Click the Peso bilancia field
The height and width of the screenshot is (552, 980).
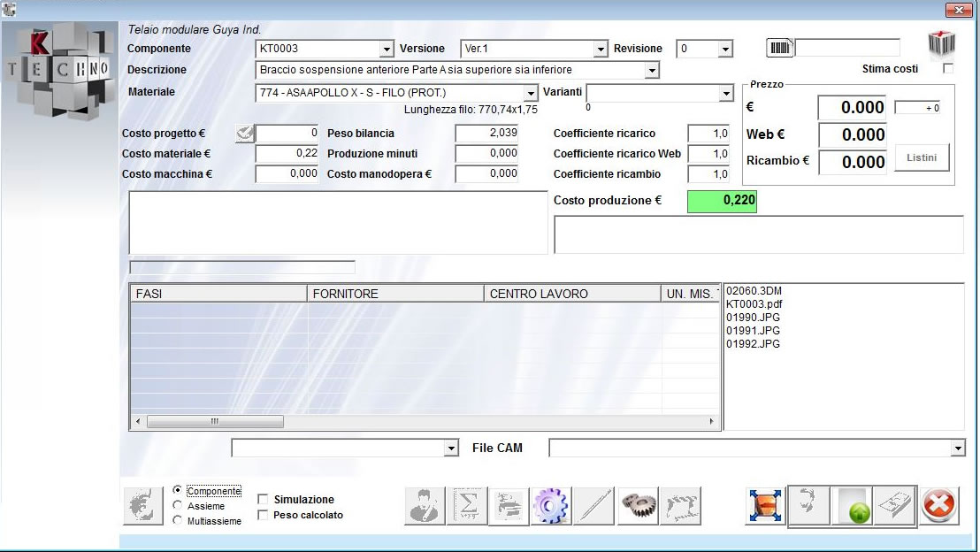(x=486, y=133)
